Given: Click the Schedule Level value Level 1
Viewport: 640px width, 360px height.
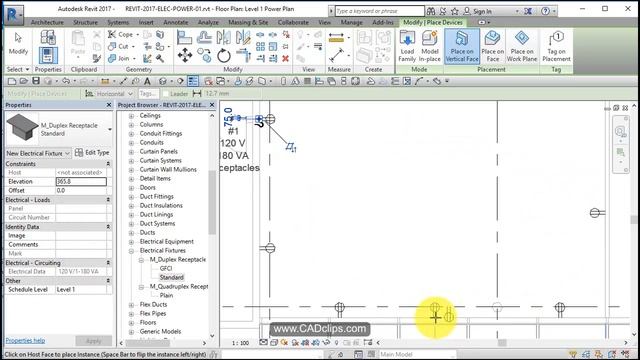Looking at the screenshot, I should (81, 289).
